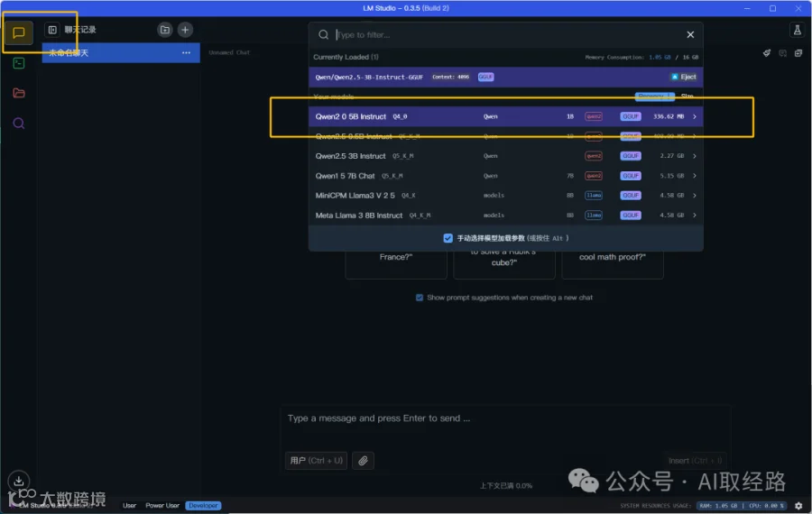
Task: Eject the loaded Qwen2.5-3B model
Action: pyautogui.click(x=684, y=77)
